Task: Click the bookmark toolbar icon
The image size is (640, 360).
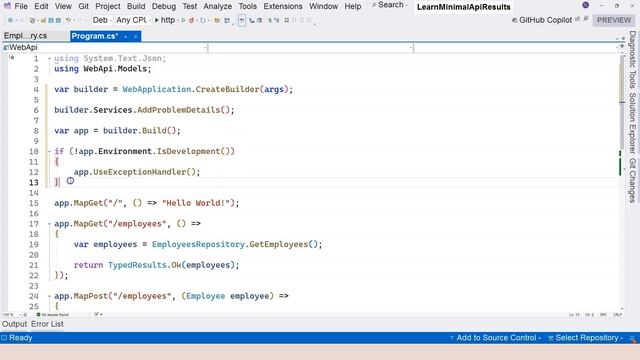Action: (287, 20)
